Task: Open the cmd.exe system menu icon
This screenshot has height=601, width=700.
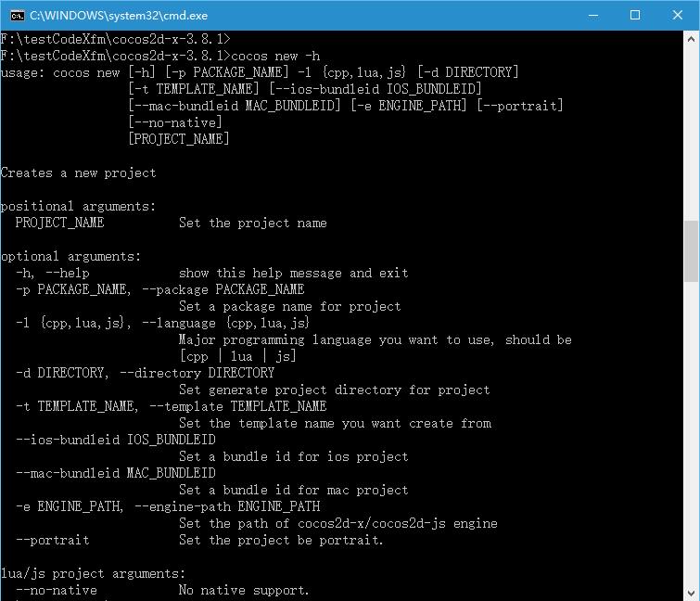Action: click(x=17, y=16)
